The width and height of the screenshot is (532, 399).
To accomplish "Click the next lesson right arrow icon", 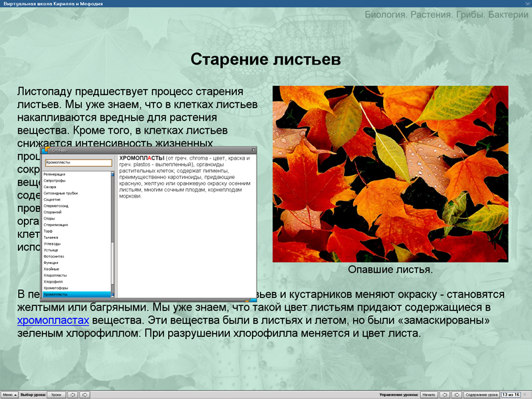I will point(86,394).
